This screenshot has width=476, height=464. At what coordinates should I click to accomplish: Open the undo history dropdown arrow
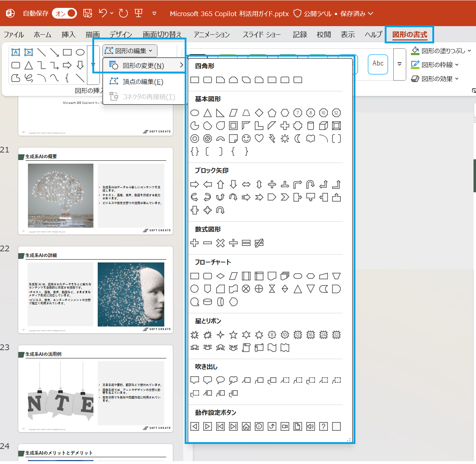(112, 13)
